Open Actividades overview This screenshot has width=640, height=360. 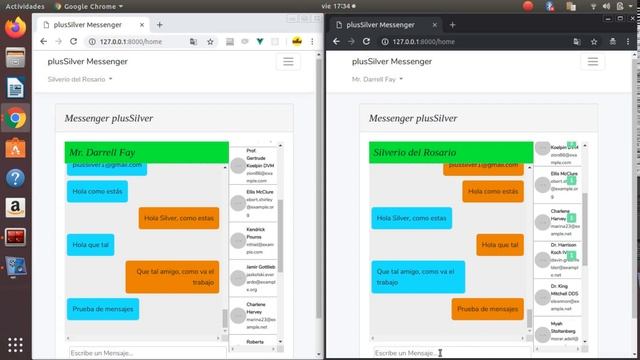[x=25, y=6]
